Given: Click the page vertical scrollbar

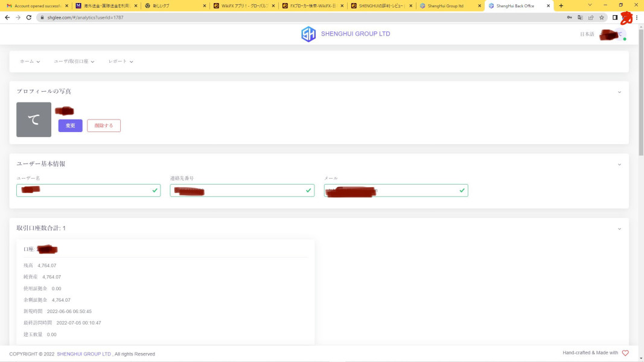Looking at the screenshot, I should (x=641, y=92).
